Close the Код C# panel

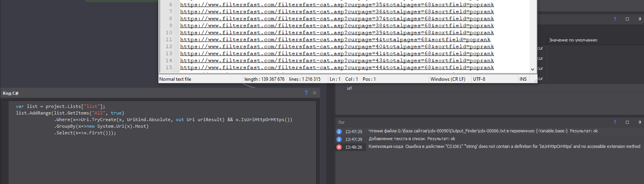315,93
